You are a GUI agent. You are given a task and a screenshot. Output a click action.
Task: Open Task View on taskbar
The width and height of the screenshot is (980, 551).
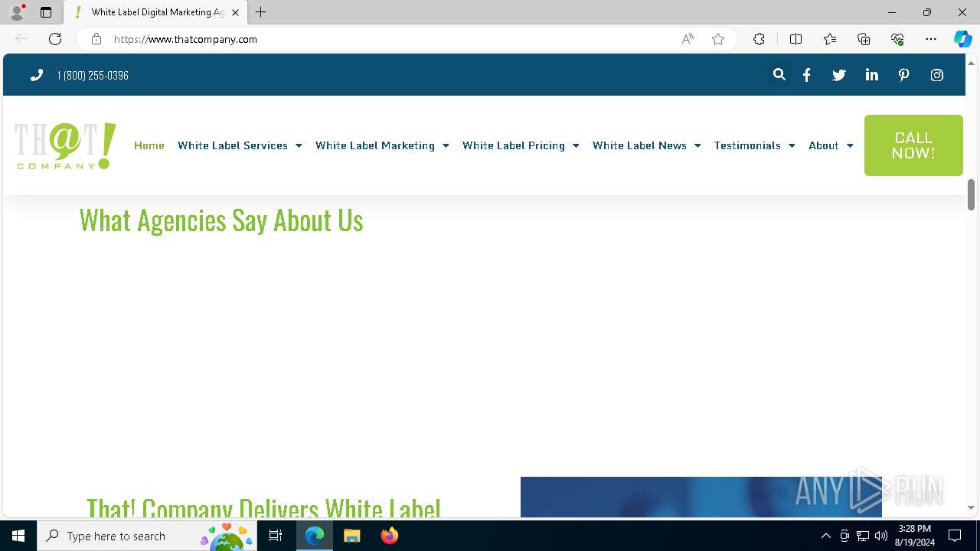click(x=276, y=536)
